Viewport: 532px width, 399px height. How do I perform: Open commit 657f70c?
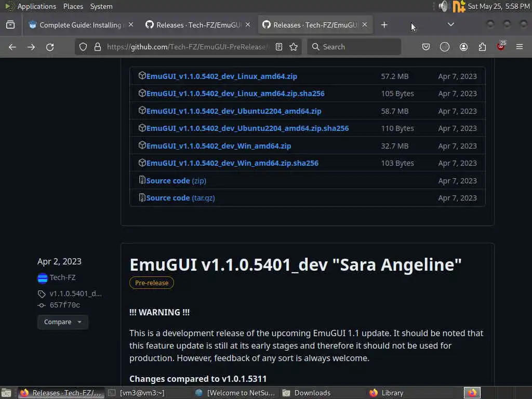pyautogui.click(x=65, y=305)
